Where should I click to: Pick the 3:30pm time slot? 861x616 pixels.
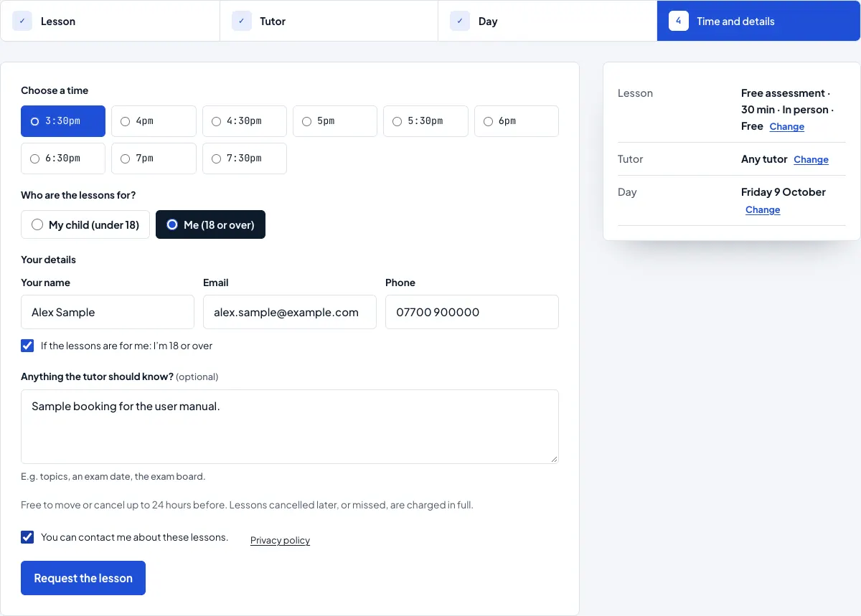(x=63, y=121)
